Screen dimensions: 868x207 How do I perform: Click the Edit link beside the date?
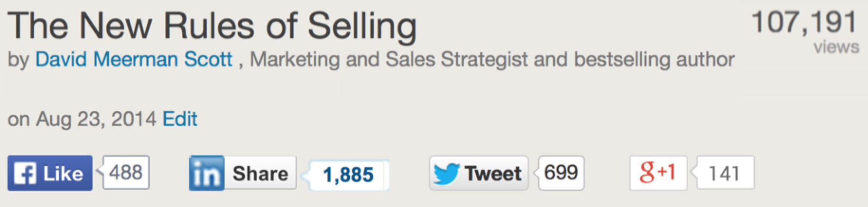coord(180,119)
